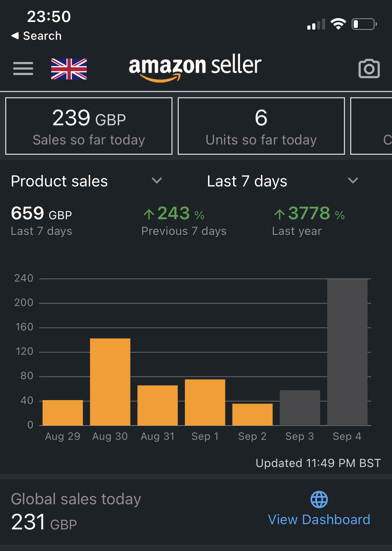Viewport: 392px width, 551px height.
Task: Open the View Dashboard link
Action: point(319,519)
